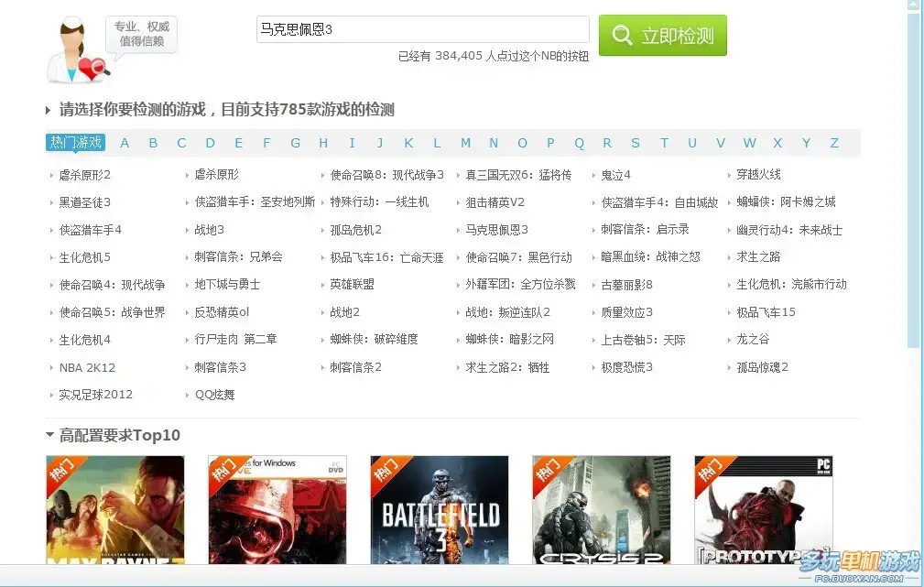Image resolution: width=924 pixels, height=587 pixels.
Task: Open the Max Payne 3 cover thumbnail
Action: tap(114, 510)
